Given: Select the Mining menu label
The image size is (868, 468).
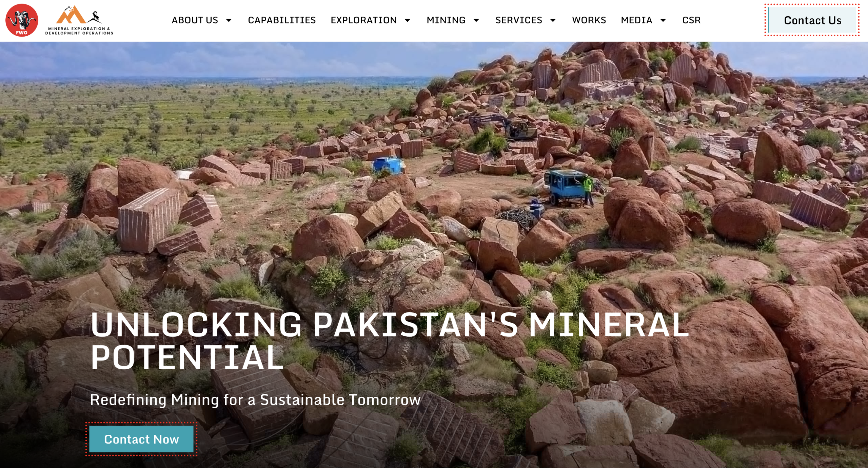Looking at the screenshot, I should [446, 20].
